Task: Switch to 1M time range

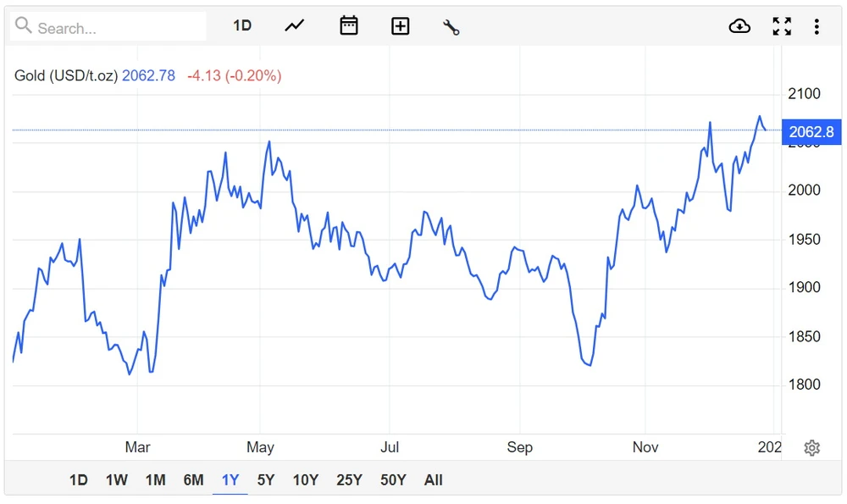Action: pos(155,480)
